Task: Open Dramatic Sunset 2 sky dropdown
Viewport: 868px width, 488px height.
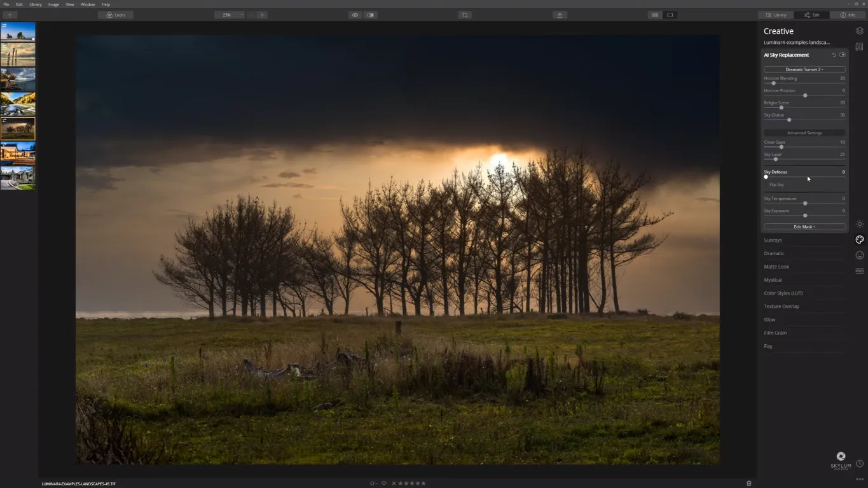Action: coord(804,69)
